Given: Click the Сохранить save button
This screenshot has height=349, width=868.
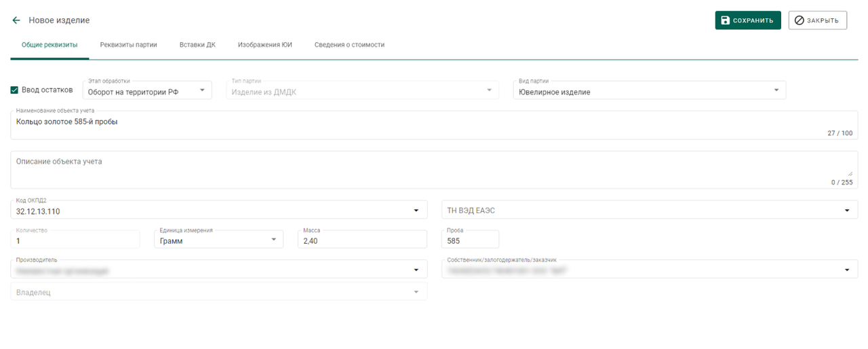Looking at the screenshot, I should (x=748, y=20).
